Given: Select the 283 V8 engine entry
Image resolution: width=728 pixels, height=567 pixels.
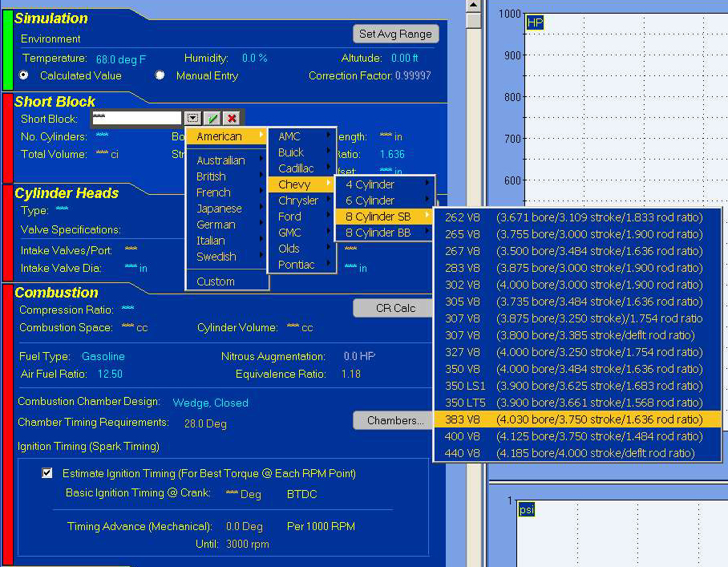Looking at the screenshot, I should [x=577, y=268].
